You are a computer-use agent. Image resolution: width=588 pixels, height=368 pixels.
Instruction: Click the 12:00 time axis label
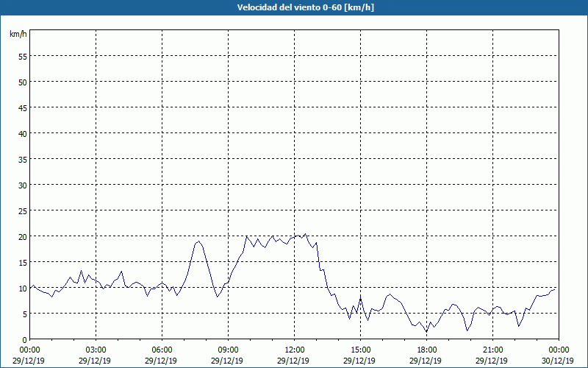tap(295, 350)
